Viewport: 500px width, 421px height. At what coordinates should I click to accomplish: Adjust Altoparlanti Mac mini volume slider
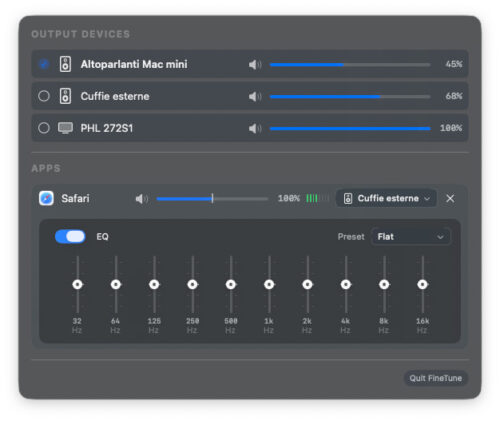pyautogui.click(x=350, y=64)
